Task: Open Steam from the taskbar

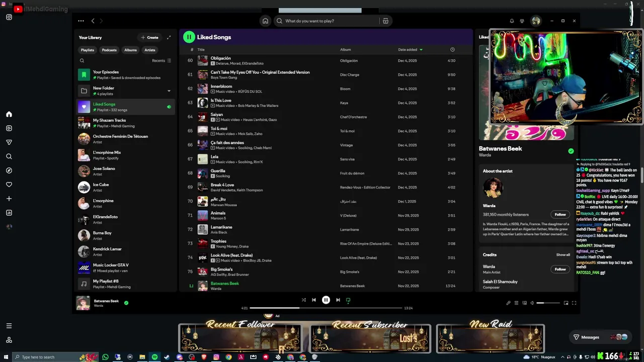Action: tap(167, 357)
